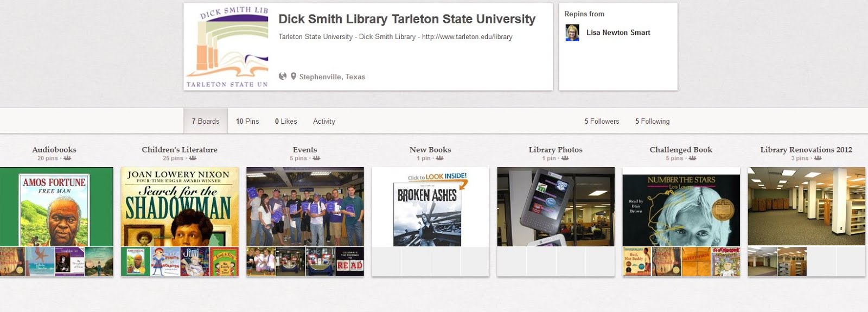868x312 pixels.
Task: Click the location pin icon beside Stephenville, Texas
Action: 293,77
